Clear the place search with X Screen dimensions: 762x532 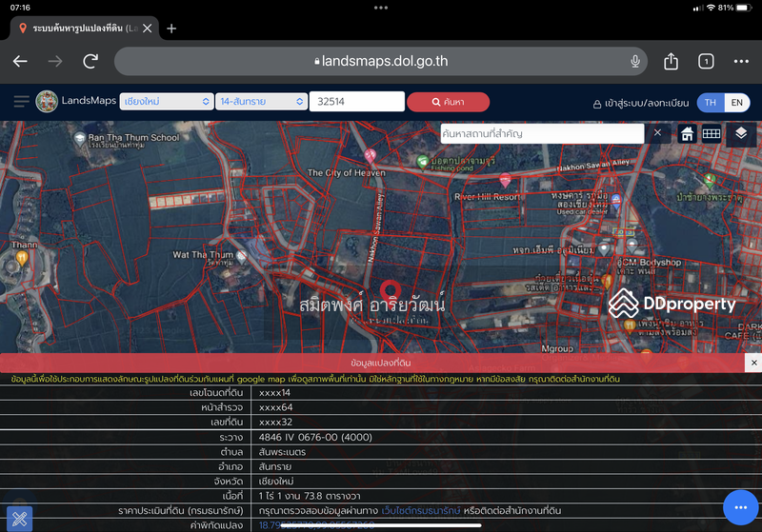tap(657, 132)
